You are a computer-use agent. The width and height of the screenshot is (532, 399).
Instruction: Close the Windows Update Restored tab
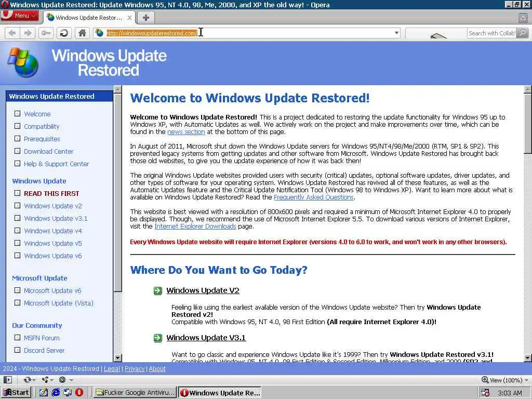(x=129, y=18)
